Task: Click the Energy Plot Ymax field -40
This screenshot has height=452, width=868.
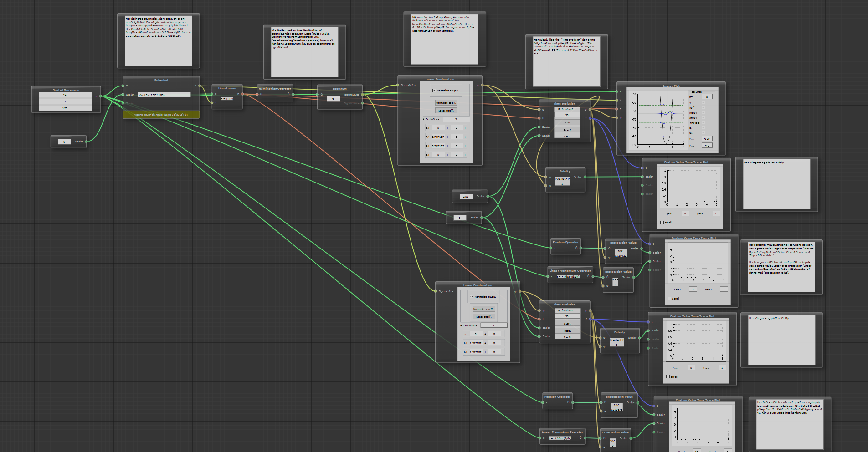Action: click(707, 146)
